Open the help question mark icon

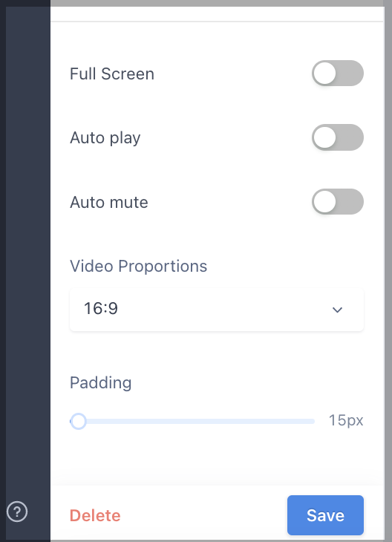coord(17,512)
